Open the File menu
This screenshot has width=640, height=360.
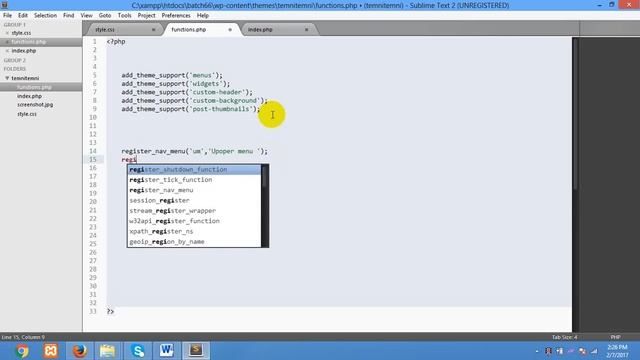pos(7,16)
